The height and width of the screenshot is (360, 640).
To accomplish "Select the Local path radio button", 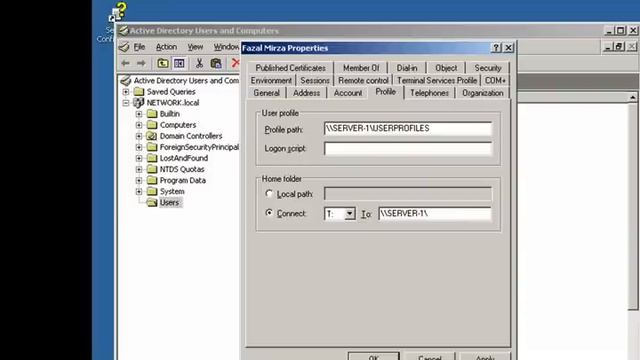I will (269, 194).
